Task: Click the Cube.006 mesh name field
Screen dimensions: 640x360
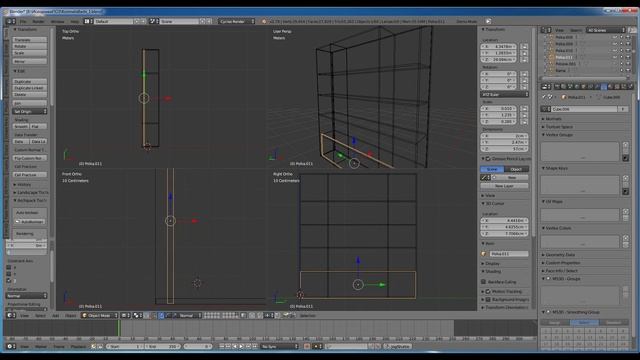Action: [x=584, y=109]
